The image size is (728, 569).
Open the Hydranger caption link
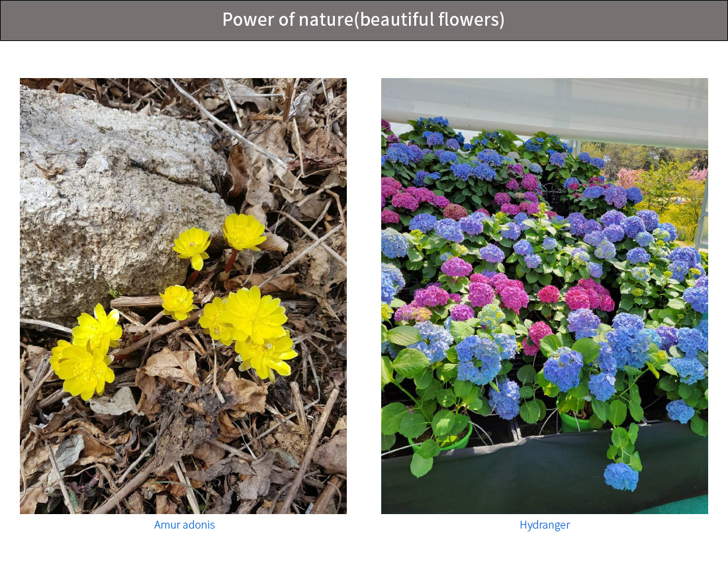[x=545, y=525]
